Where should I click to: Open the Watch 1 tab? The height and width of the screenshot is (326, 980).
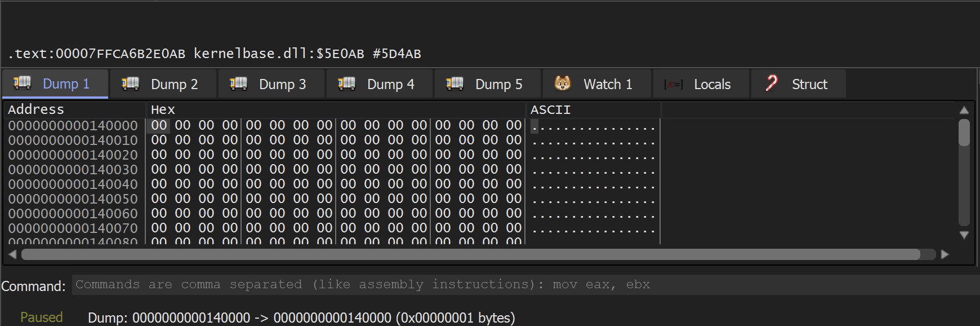tap(597, 84)
